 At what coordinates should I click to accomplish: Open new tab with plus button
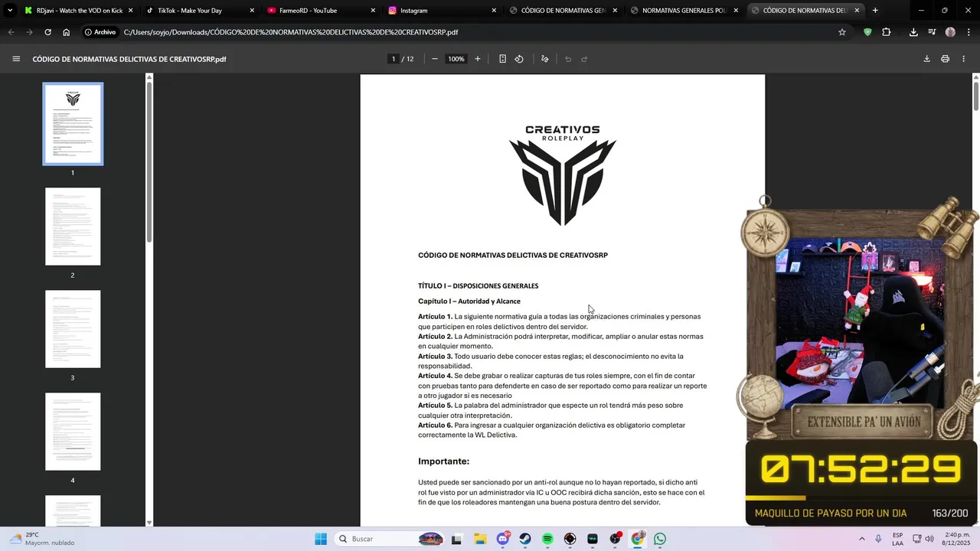tap(875, 11)
